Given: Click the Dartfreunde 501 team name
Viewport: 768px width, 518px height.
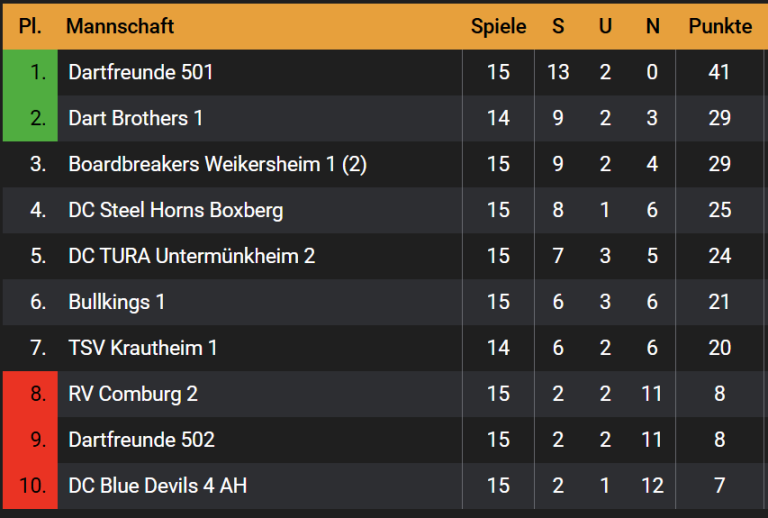Looking at the screenshot, I should pyautogui.click(x=141, y=72).
